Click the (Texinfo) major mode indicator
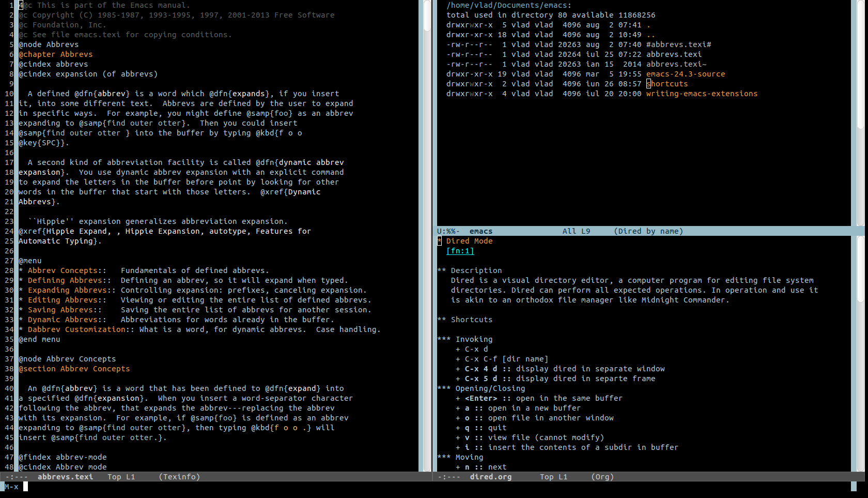The width and height of the screenshot is (868, 498). (179, 477)
